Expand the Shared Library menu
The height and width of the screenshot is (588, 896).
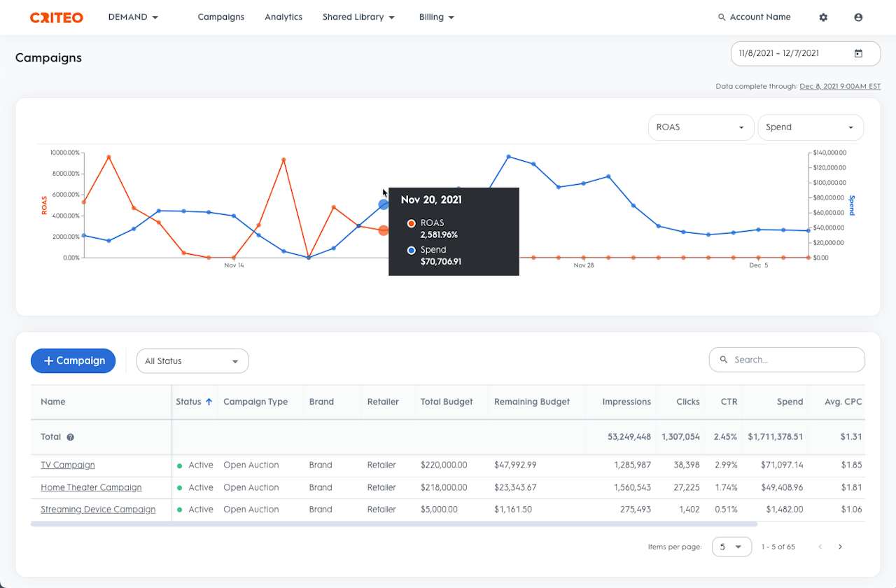click(358, 17)
